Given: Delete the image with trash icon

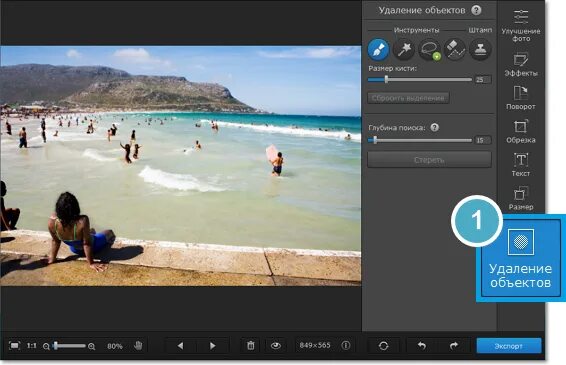Looking at the screenshot, I should point(251,346).
